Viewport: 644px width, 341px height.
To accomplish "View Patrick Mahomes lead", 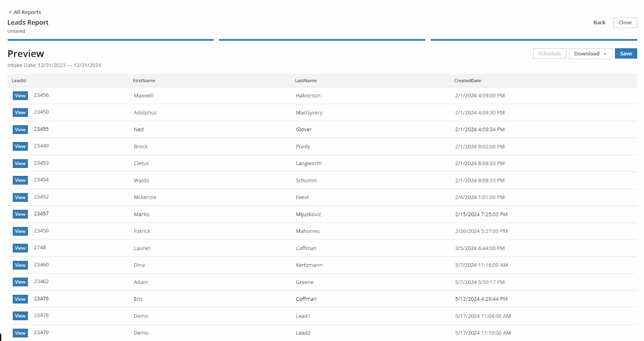I will (x=20, y=231).
